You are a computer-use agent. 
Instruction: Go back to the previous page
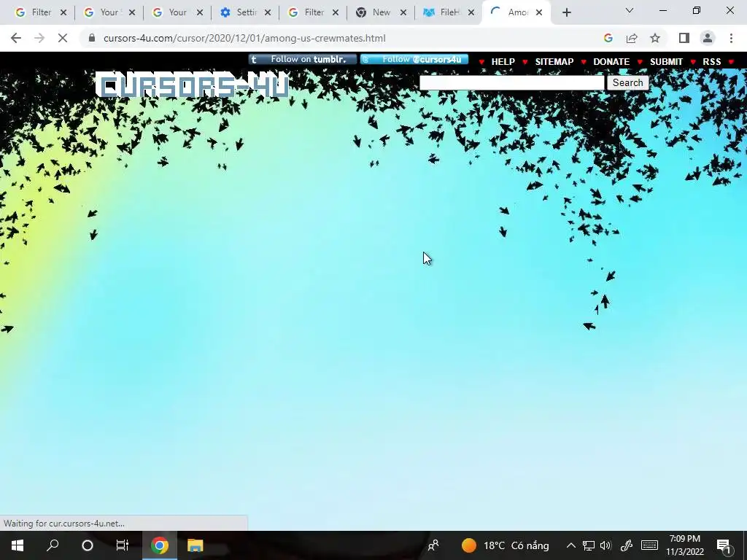pyautogui.click(x=16, y=38)
